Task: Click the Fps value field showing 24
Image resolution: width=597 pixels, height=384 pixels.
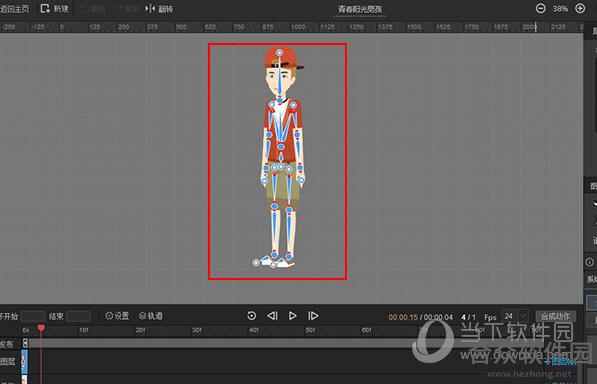Action: (509, 316)
